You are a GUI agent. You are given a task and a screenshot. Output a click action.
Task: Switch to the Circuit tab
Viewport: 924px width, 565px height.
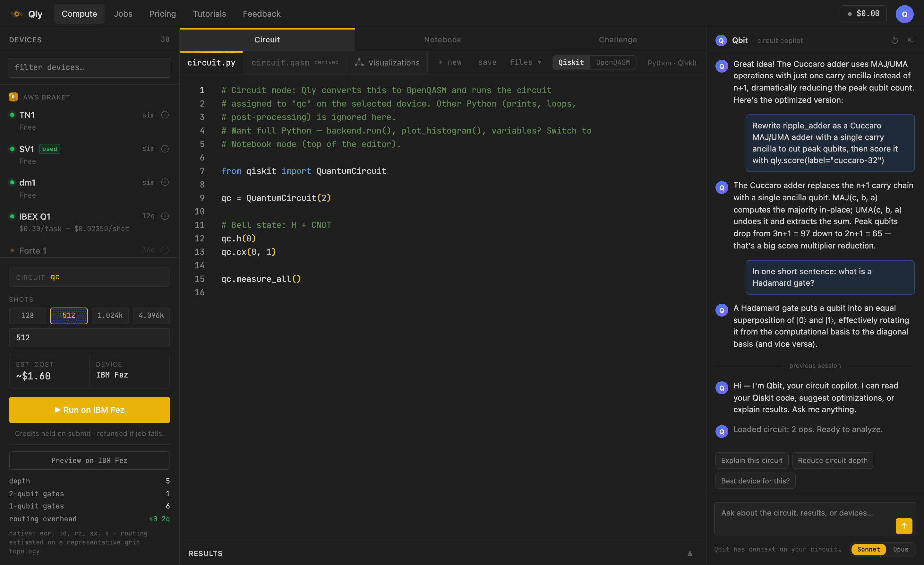pos(267,40)
